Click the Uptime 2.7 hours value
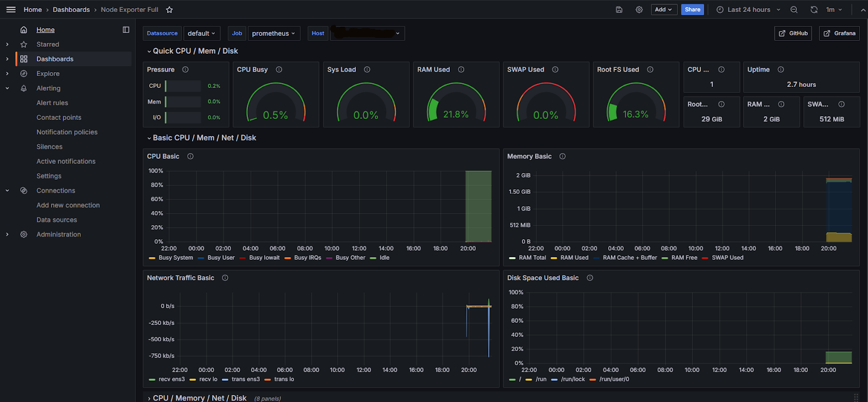868x402 pixels. [x=801, y=85]
